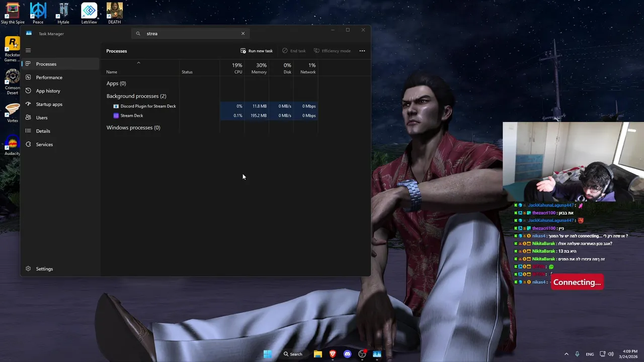Open the Rockstar Games desktop icon

pyautogui.click(x=12, y=49)
